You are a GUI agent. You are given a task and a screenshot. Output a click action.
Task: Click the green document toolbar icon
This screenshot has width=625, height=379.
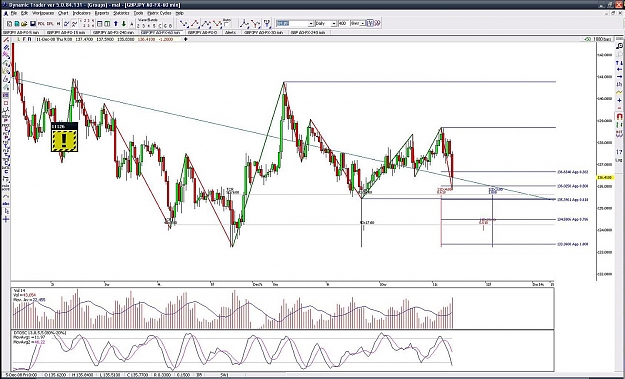[x=17, y=24]
